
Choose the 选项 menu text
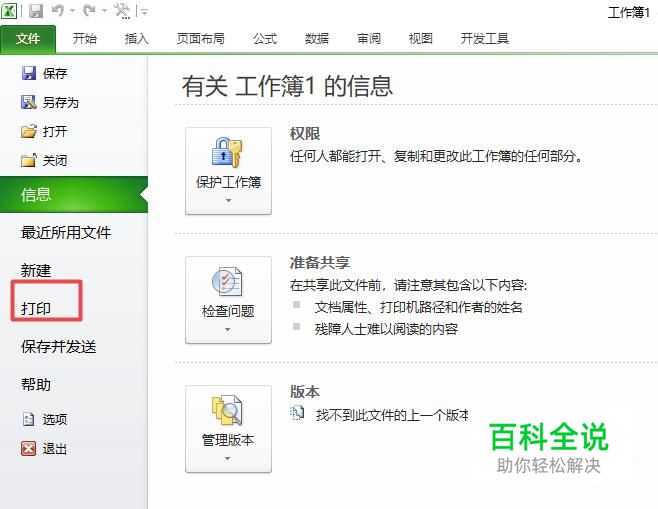tap(55, 419)
